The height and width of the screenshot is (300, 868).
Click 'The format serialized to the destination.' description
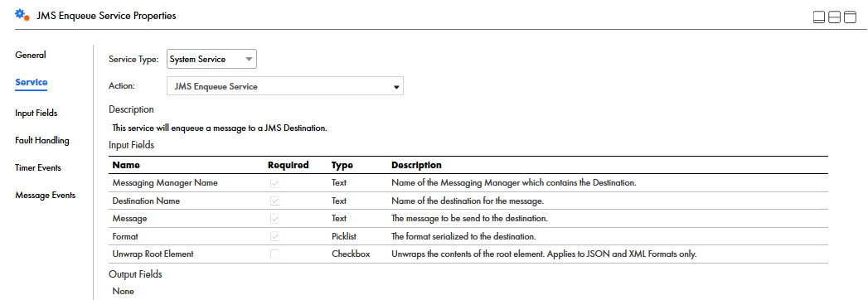click(x=463, y=236)
